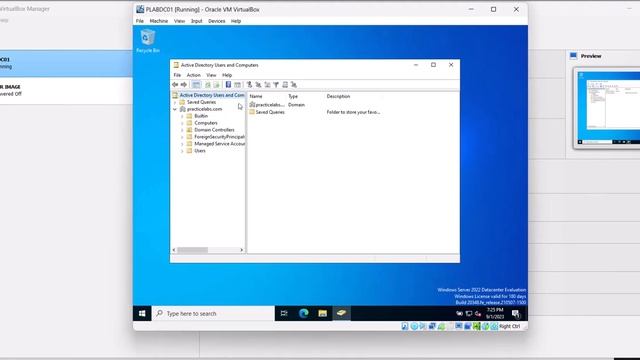
Task: Click the tray network icon
Action: (469, 313)
